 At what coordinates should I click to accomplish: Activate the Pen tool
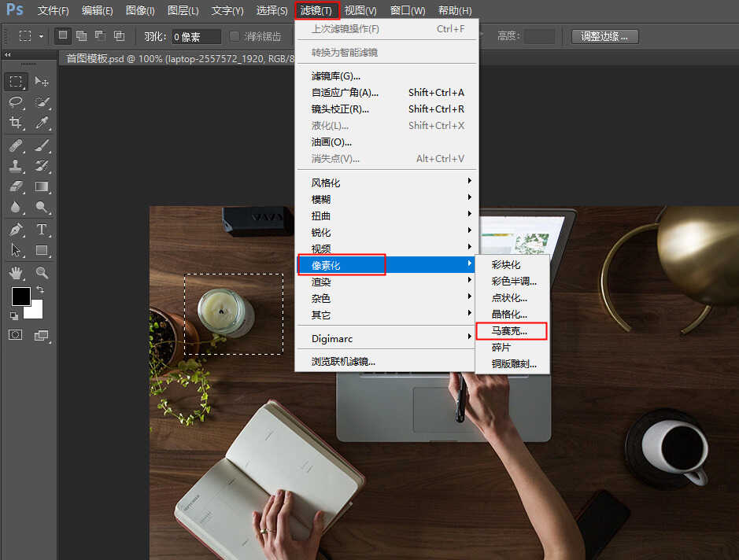16,230
